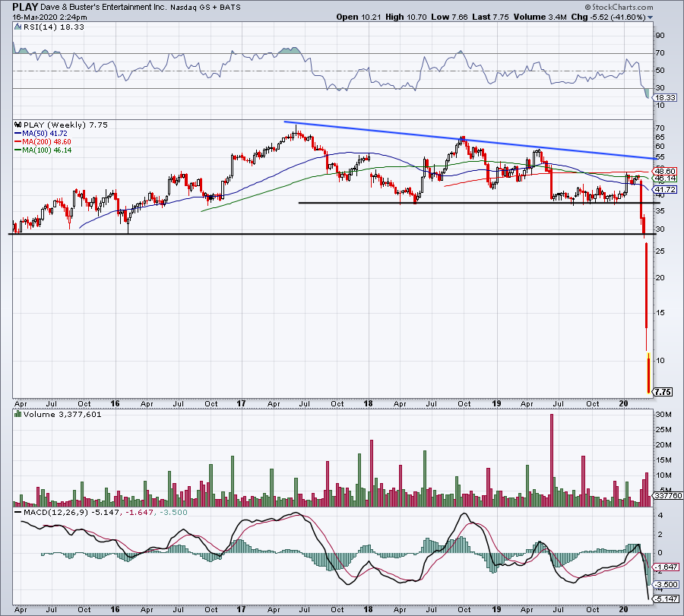Click the 7.75 last price tag
Viewport: 684px width, 616px height.
tap(663, 392)
